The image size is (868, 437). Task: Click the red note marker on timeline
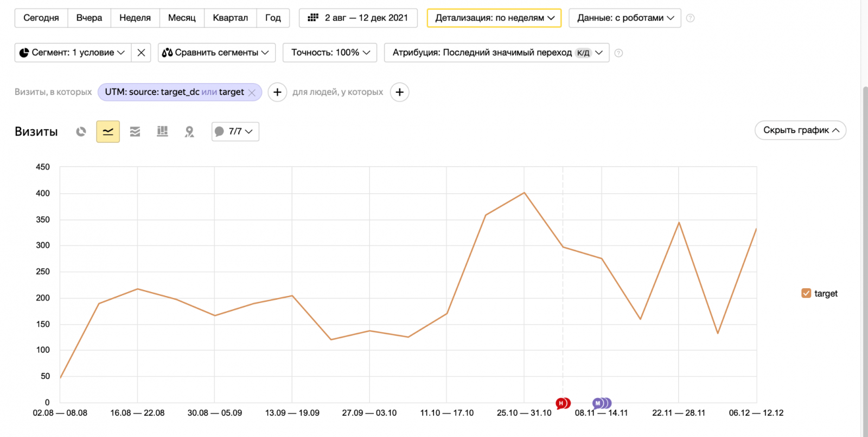(561, 403)
